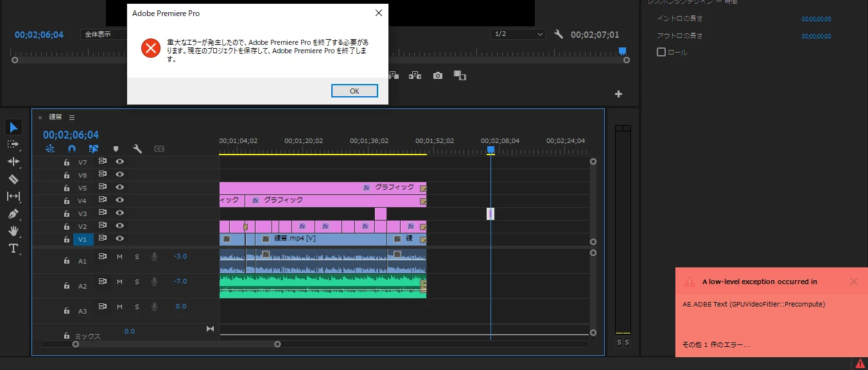Open the Button Editor plus icon
The width and height of the screenshot is (868, 370).
click(619, 94)
